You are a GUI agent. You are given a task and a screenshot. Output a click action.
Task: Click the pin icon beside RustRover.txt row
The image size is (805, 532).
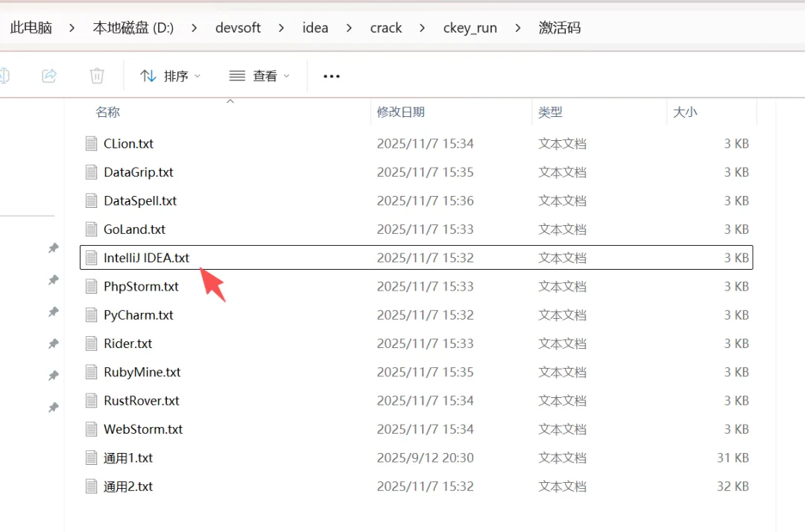pyautogui.click(x=54, y=408)
